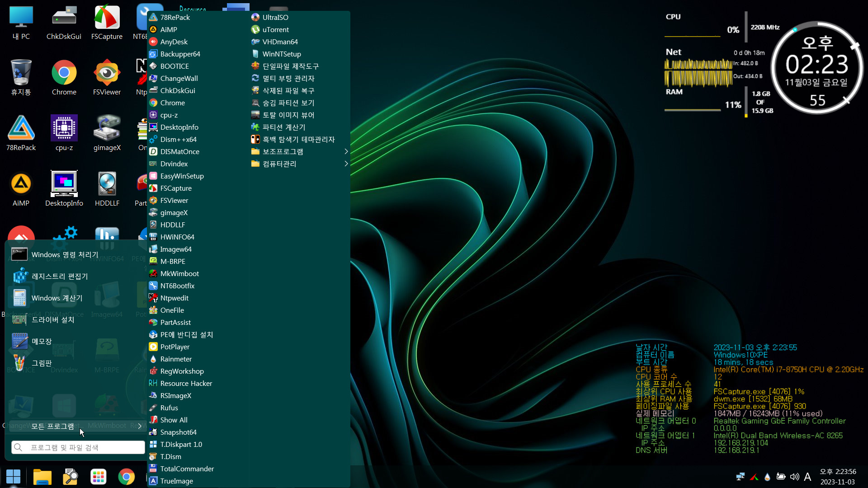Open File Explorer from the taskbar
Screen dimensions: 868x488
(x=42, y=476)
